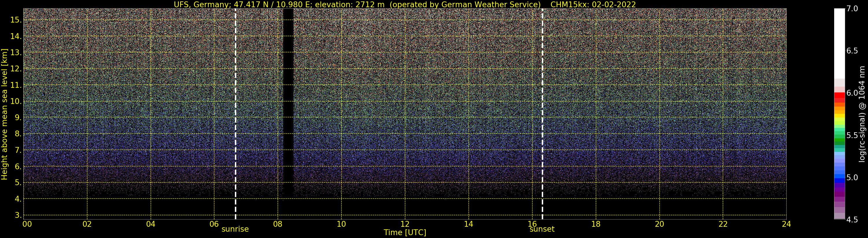Click the '7.0' colorbar tick value
The image size is (868, 238).
852,9
